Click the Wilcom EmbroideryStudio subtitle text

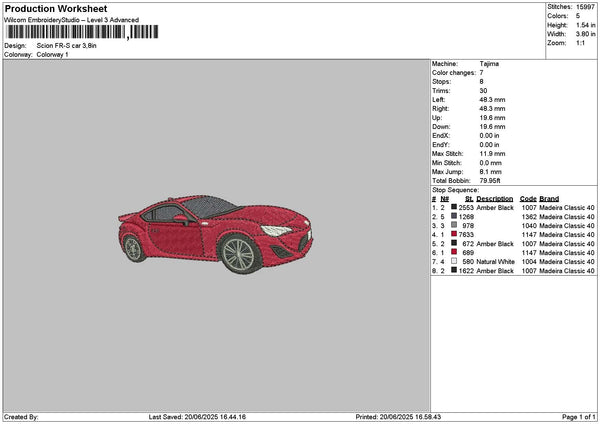tap(72, 20)
